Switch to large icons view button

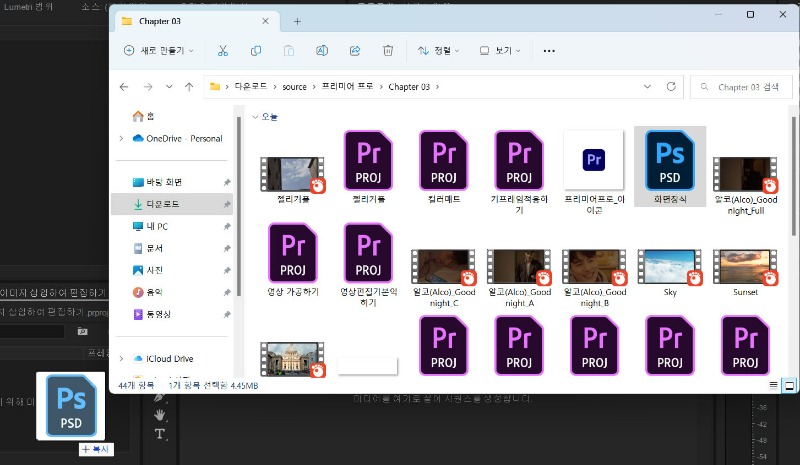point(789,385)
